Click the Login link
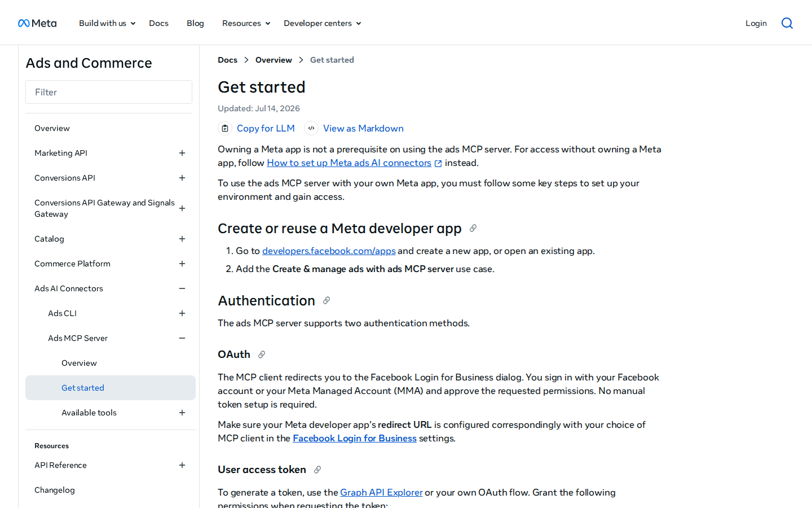 coord(756,23)
